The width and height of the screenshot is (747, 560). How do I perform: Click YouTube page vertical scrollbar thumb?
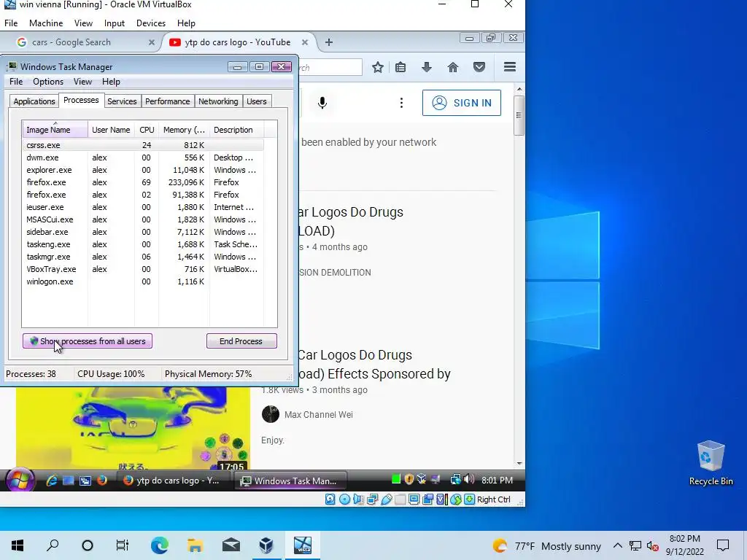519,115
